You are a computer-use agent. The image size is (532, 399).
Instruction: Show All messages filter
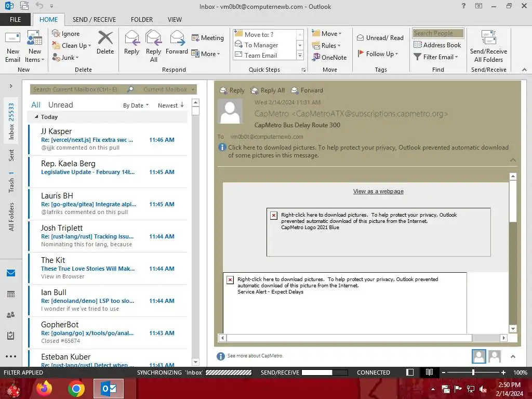point(36,105)
